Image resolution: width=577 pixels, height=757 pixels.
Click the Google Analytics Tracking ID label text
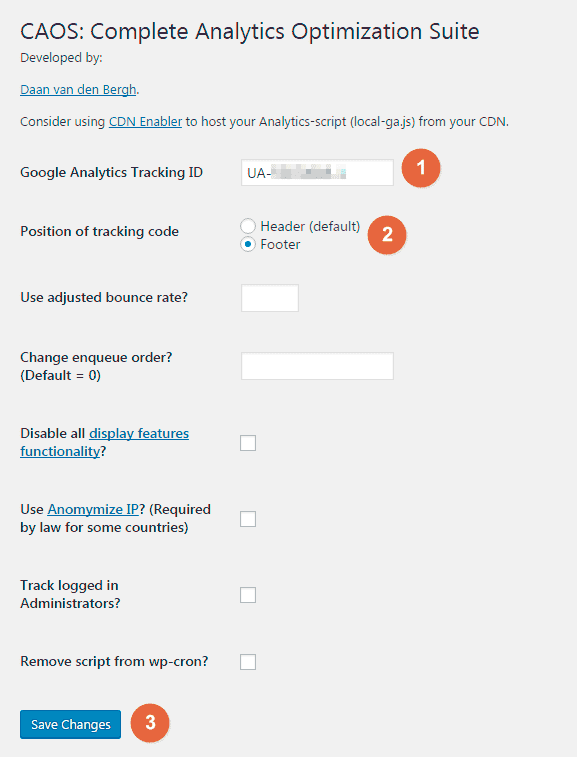pos(112,172)
